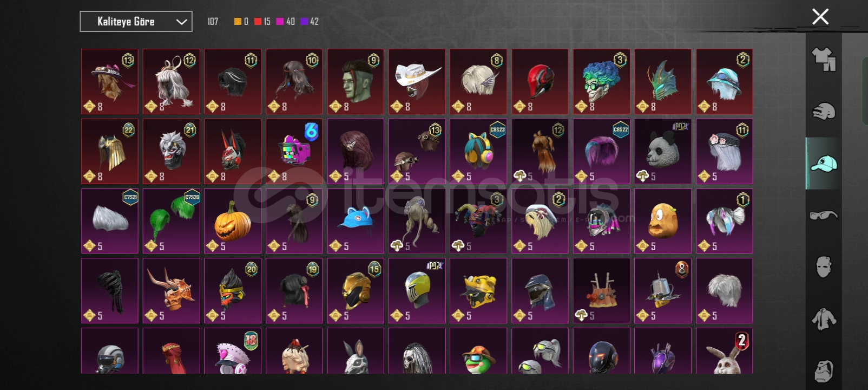Expand the Kaliteye Göre sort dropdown
Viewport: 868px width, 390px height.
136,22
